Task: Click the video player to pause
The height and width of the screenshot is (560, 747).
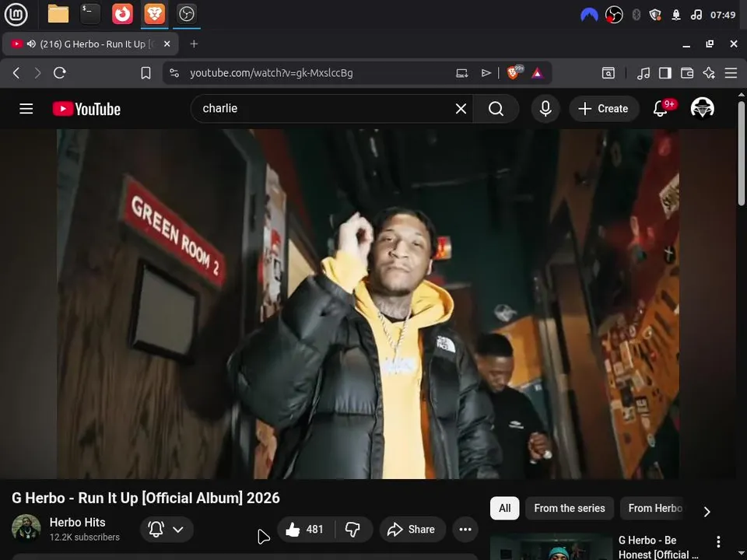Action: [368, 304]
